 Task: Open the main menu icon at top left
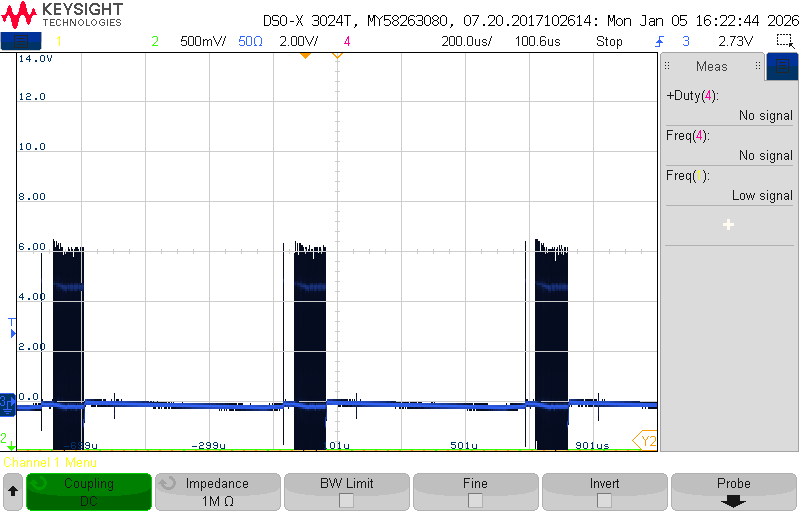21,41
